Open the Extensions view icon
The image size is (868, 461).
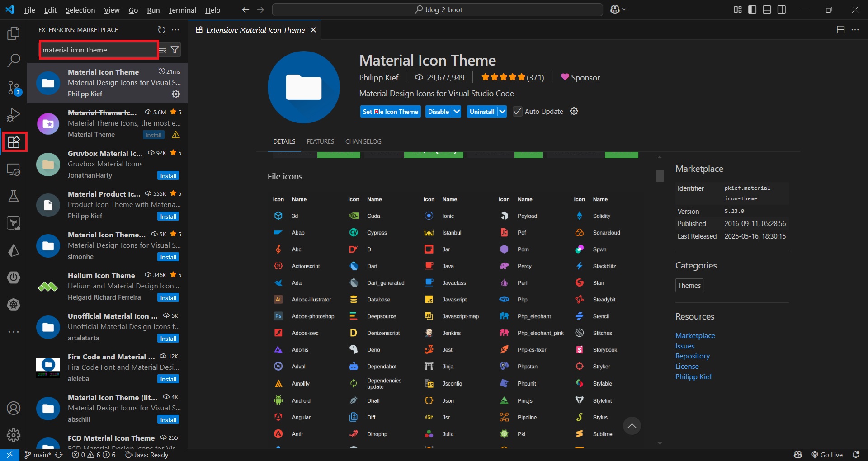pyautogui.click(x=14, y=142)
